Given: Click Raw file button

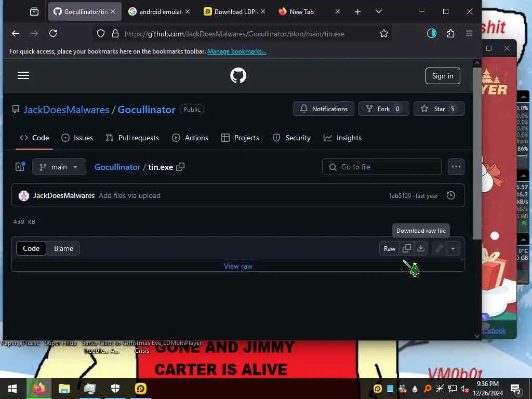Looking at the screenshot, I should (390, 249).
